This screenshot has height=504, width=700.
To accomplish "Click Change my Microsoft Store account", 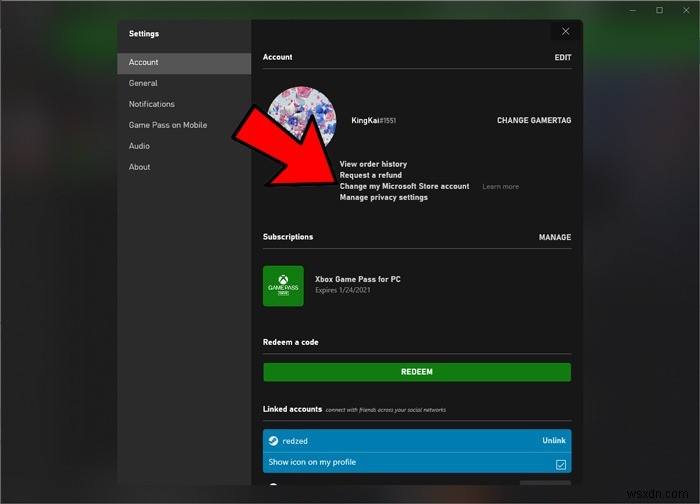I will coord(404,186).
